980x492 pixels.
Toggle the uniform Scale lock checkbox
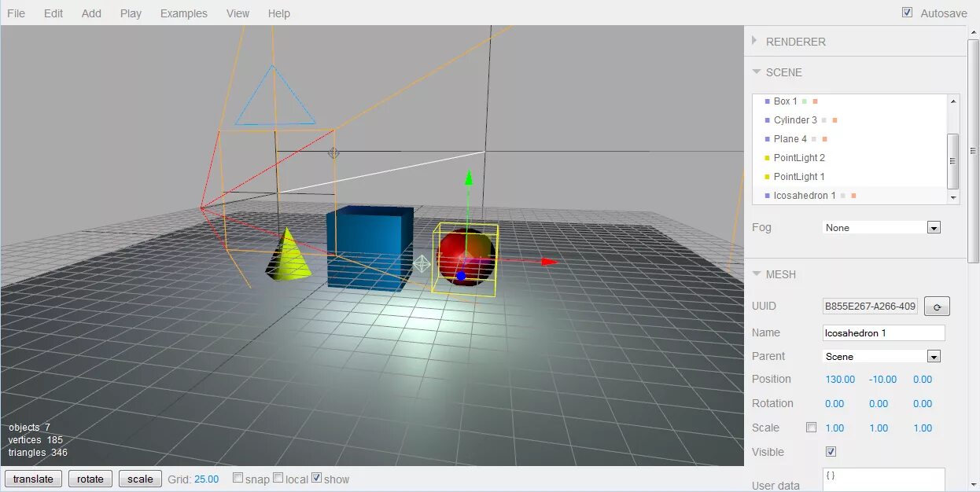click(812, 428)
